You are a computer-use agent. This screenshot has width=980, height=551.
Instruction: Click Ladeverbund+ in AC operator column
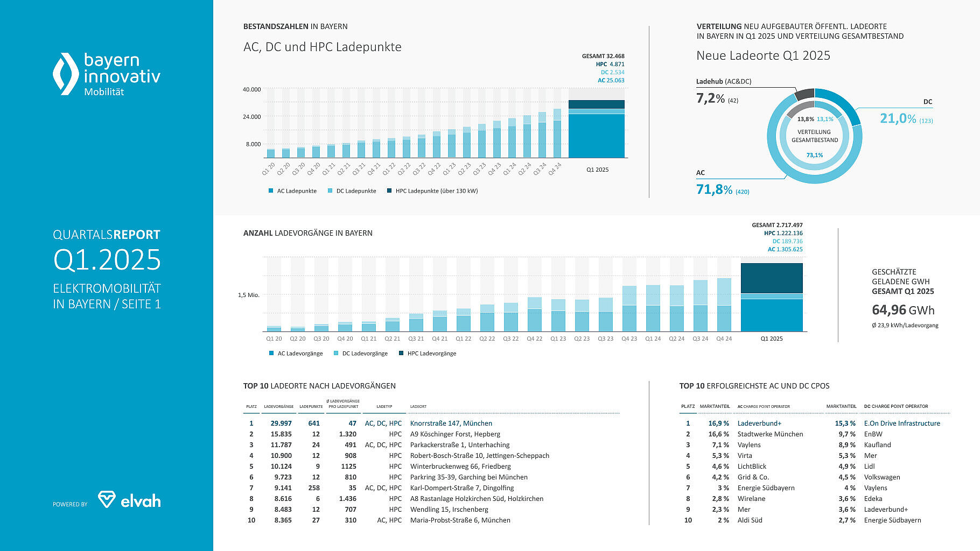click(759, 423)
